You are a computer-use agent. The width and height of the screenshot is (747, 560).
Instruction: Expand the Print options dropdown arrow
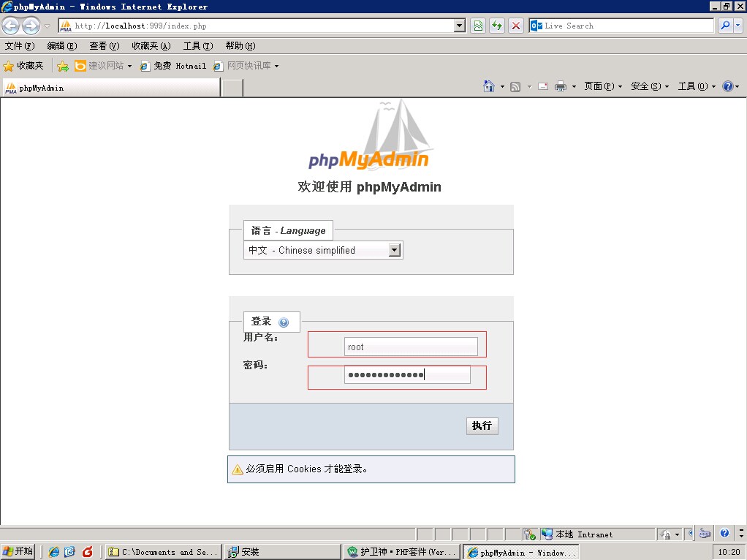[574, 87]
